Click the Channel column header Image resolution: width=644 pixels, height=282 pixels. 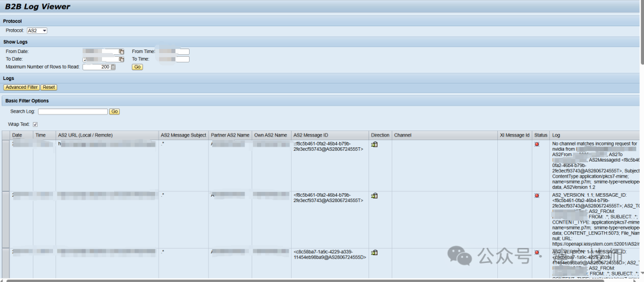coord(445,135)
